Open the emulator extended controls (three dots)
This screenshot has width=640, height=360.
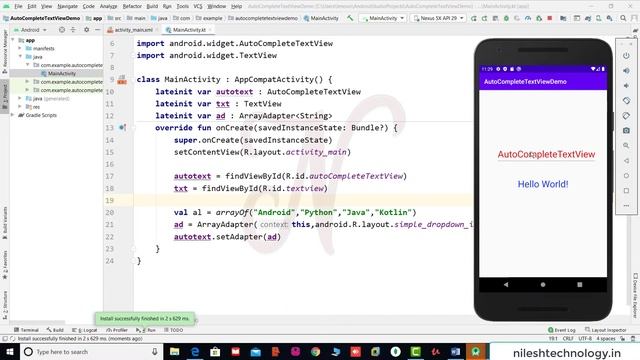click(x=626, y=206)
